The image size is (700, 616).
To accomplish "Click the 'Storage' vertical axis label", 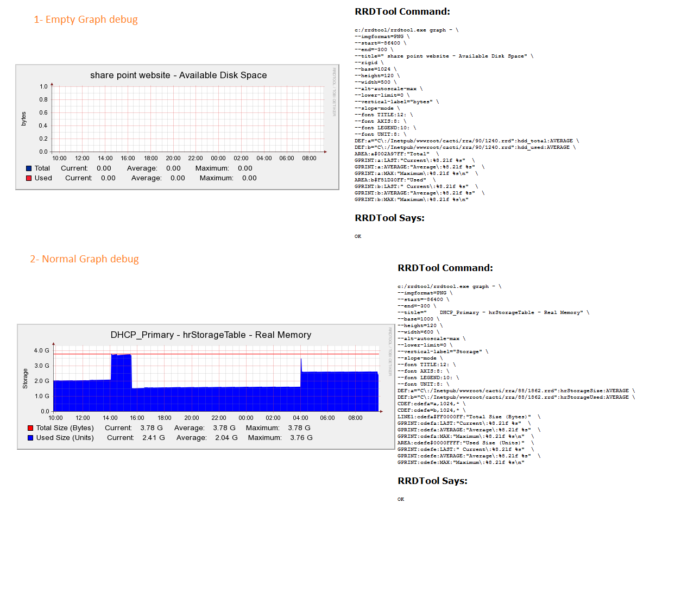I will [x=25, y=379].
